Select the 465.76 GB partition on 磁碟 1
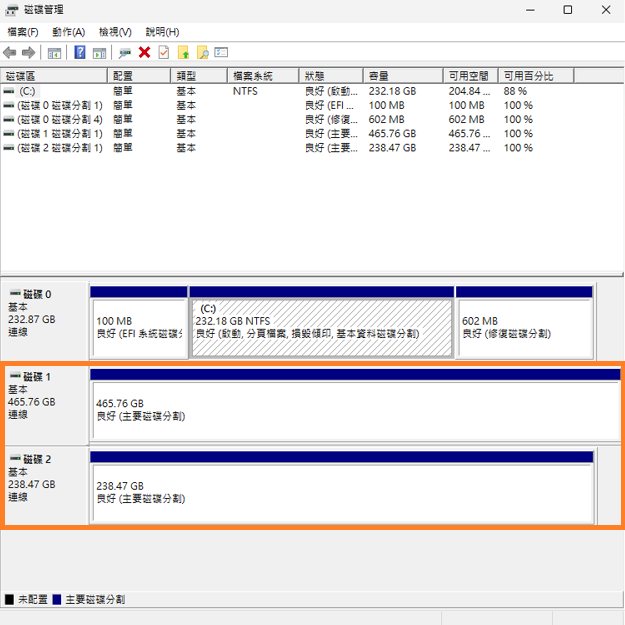 [x=340, y=410]
